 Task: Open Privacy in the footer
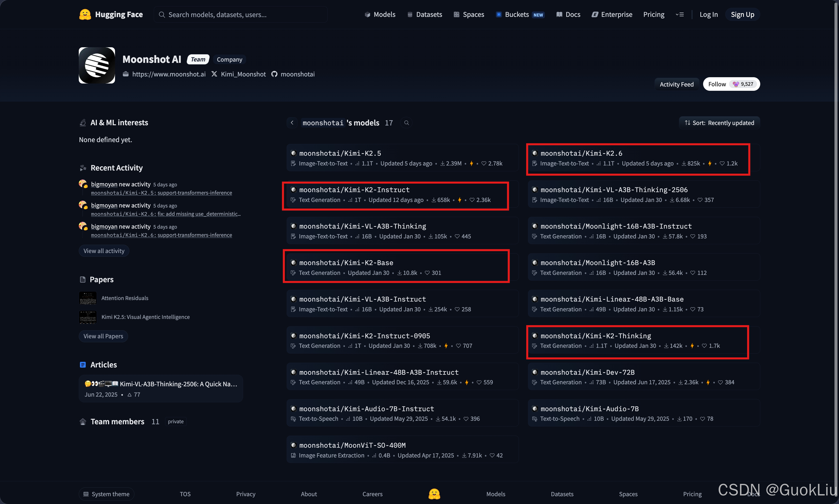click(x=246, y=494)
